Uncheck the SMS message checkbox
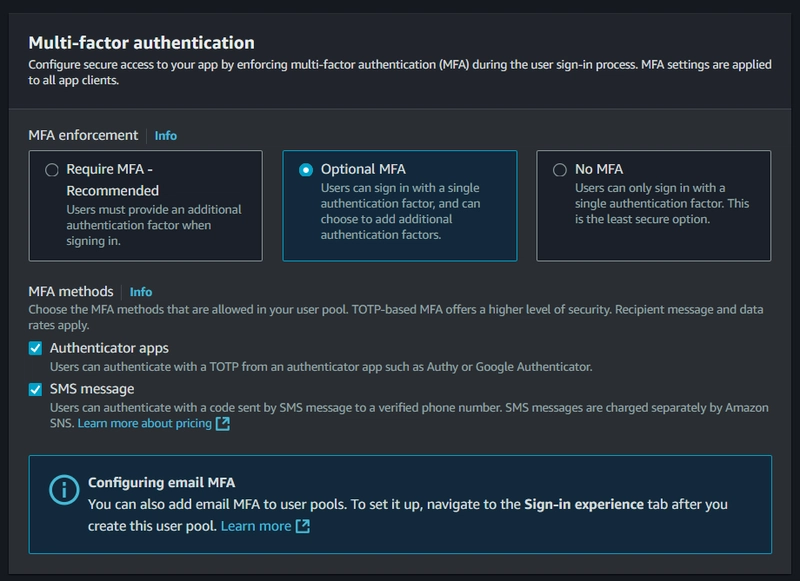This screenshot has width=800, height=581. click(x=36, y=389)
